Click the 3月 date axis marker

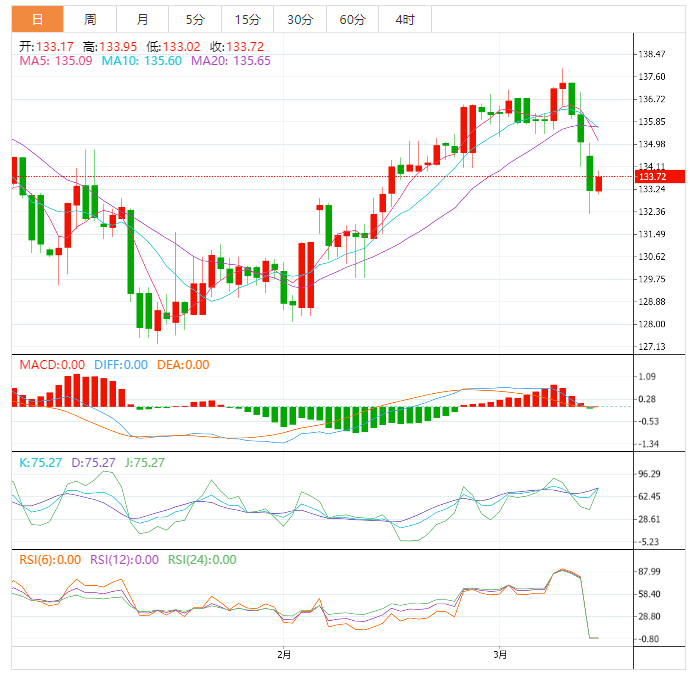point(500,655)
